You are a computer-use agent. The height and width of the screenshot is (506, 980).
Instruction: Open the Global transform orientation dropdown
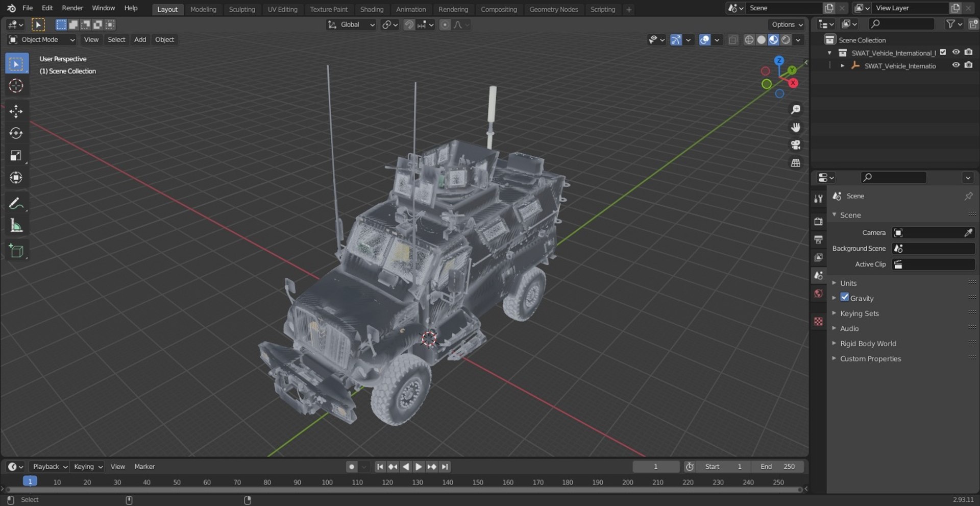click(351, 25)
